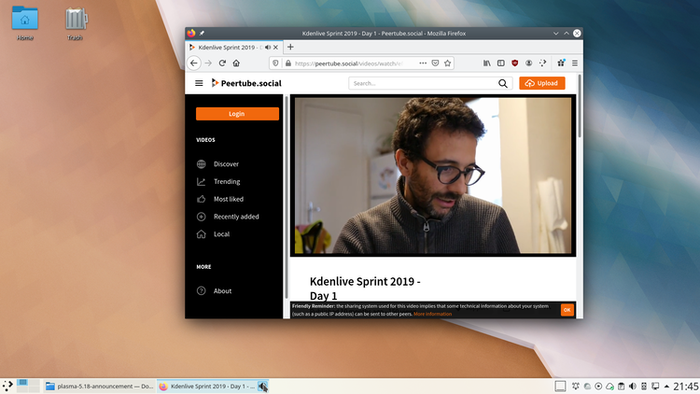
Task: Open the Peertube hamburger sidebar menu
Action: click(x=199, y=83)
